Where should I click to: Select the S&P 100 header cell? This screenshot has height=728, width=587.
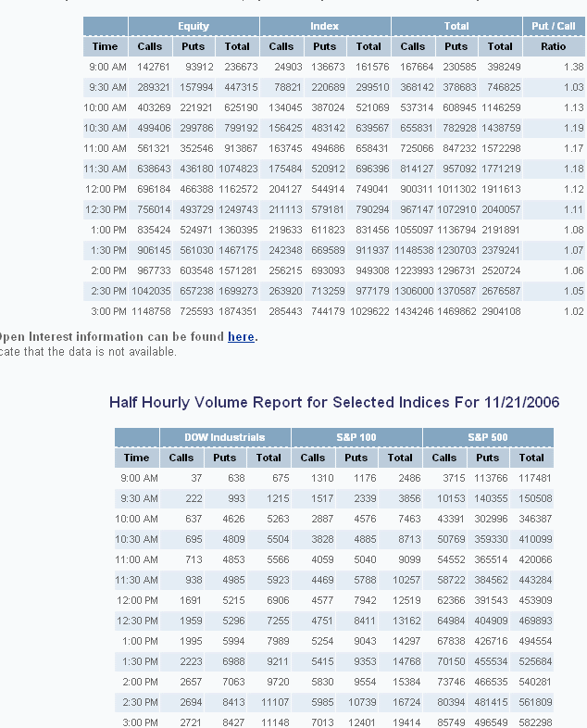pyautogui.click(x=356, y=437)
